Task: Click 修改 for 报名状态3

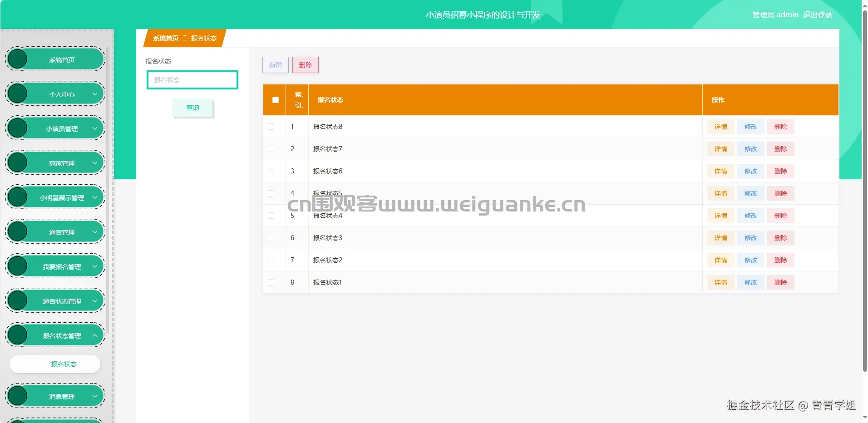Action: pos(751,238)
